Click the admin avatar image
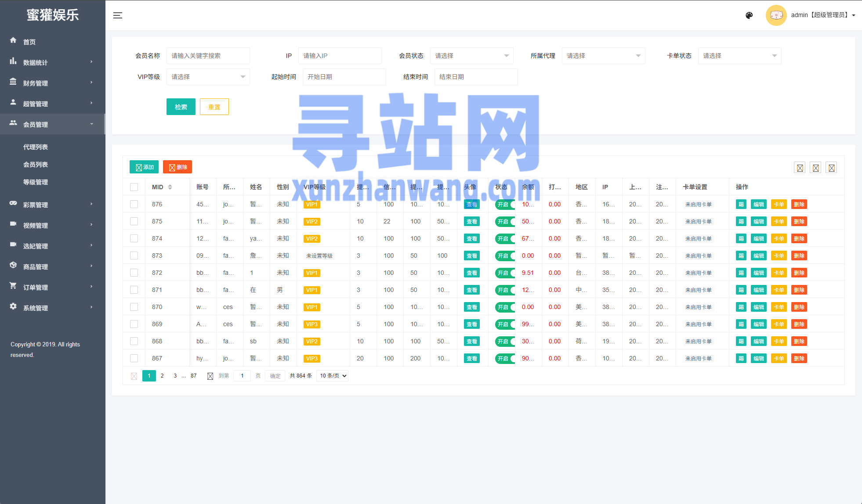The width and height of the screenshot is (862, 504). (776, 15)
